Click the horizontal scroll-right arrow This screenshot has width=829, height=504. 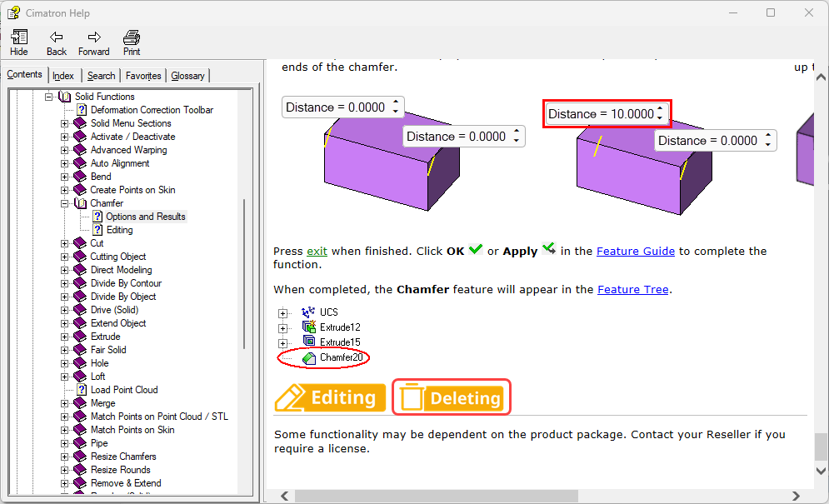(796, 496)
